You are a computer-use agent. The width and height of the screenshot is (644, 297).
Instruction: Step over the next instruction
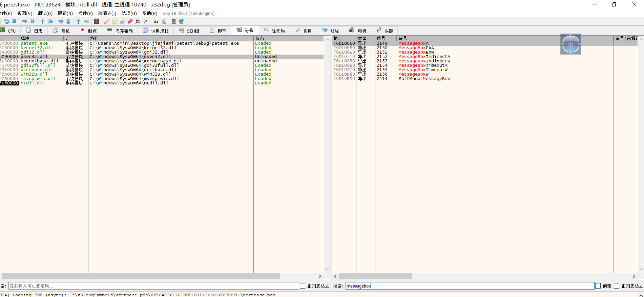coord(50,21)
